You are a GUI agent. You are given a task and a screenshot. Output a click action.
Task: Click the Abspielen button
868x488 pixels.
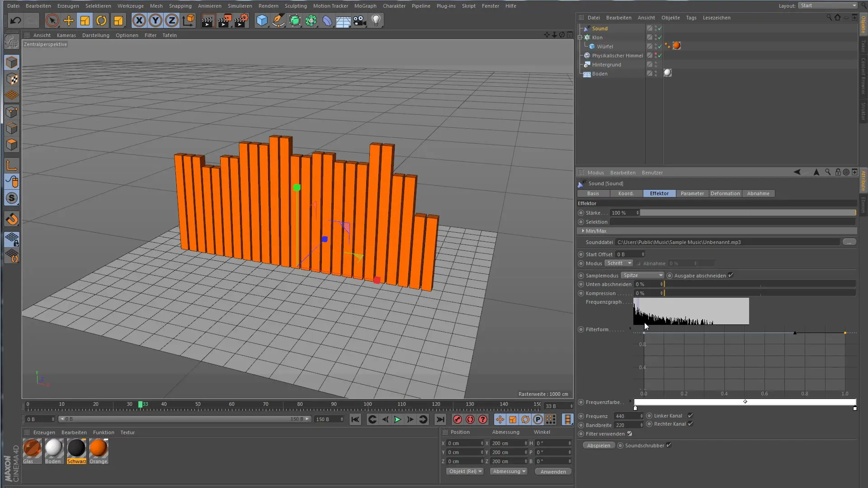click(x=599, y=446)
